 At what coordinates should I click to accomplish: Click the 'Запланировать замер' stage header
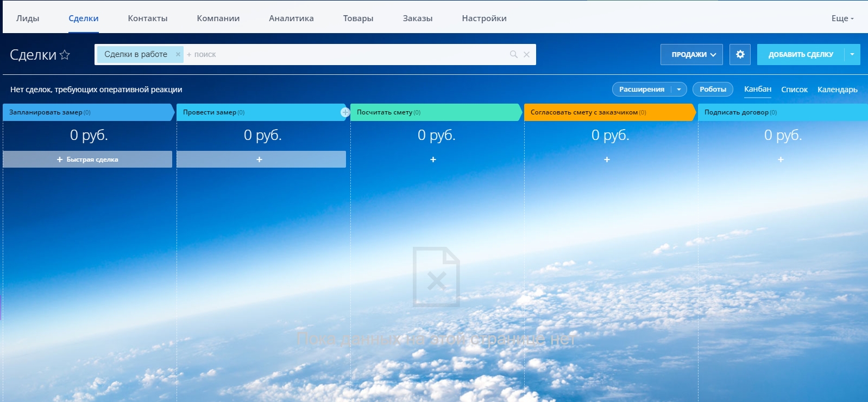pyautogui.click(x=89, y=112)
